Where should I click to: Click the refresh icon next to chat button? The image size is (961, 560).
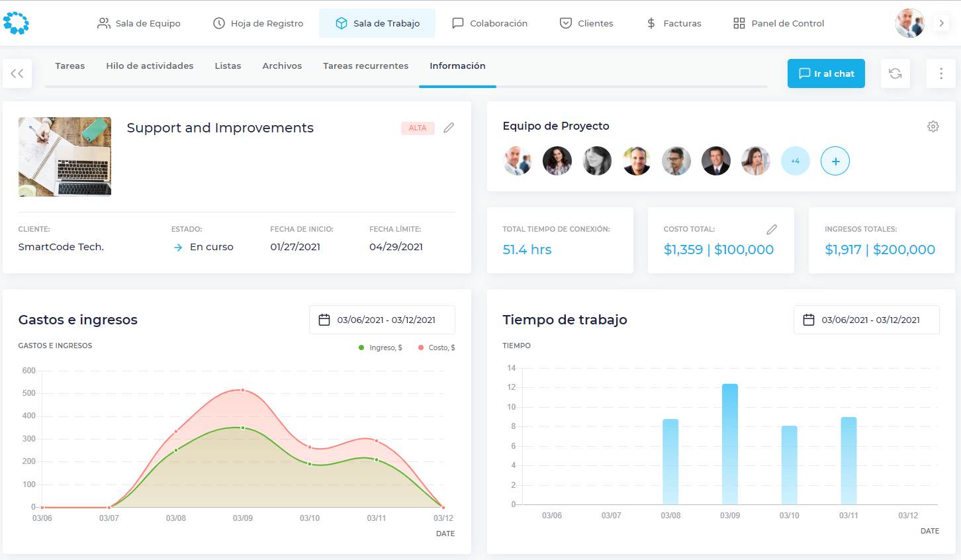click(895, 73)
